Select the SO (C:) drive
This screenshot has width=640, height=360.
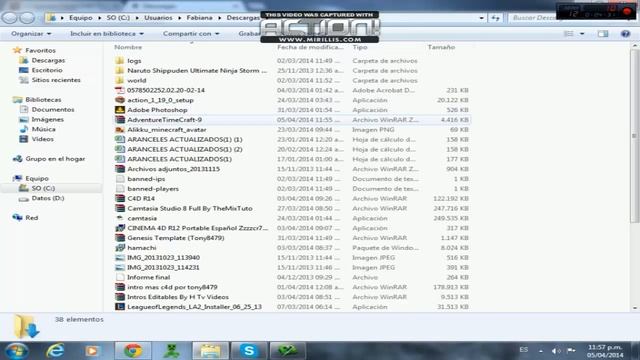(43, 188)
